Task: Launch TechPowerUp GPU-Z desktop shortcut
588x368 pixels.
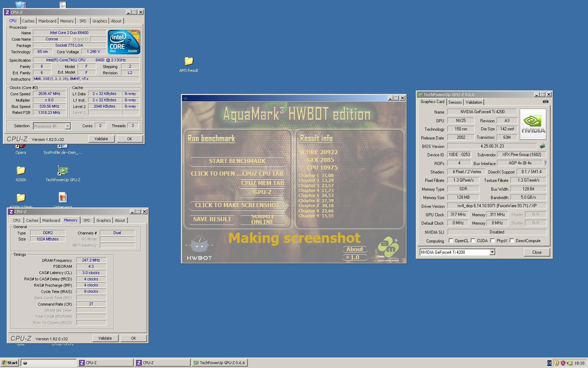Action: [63, 170]
